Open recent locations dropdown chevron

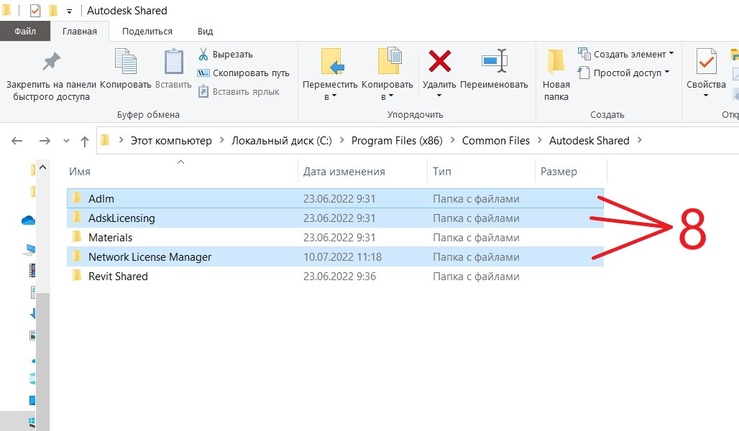[66, 141]
